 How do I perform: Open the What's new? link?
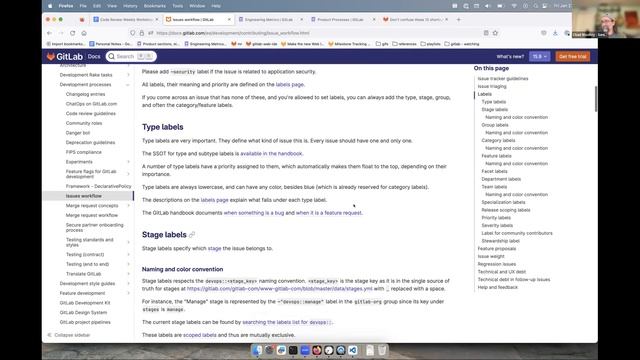tap(510, 56)
